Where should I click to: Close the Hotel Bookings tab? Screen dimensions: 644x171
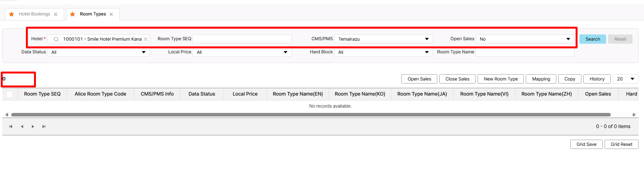coord(56,14)
